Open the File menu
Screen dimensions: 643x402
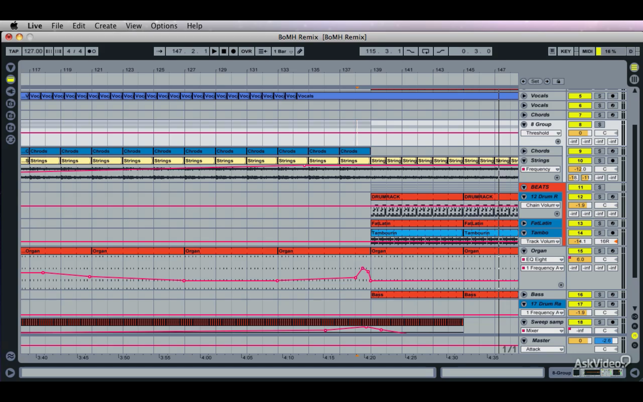[57, 26]
